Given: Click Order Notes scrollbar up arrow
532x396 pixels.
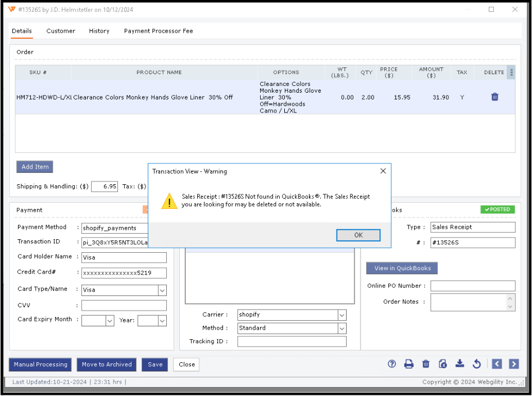Looking at the screenshot, I should click(510, 298).
